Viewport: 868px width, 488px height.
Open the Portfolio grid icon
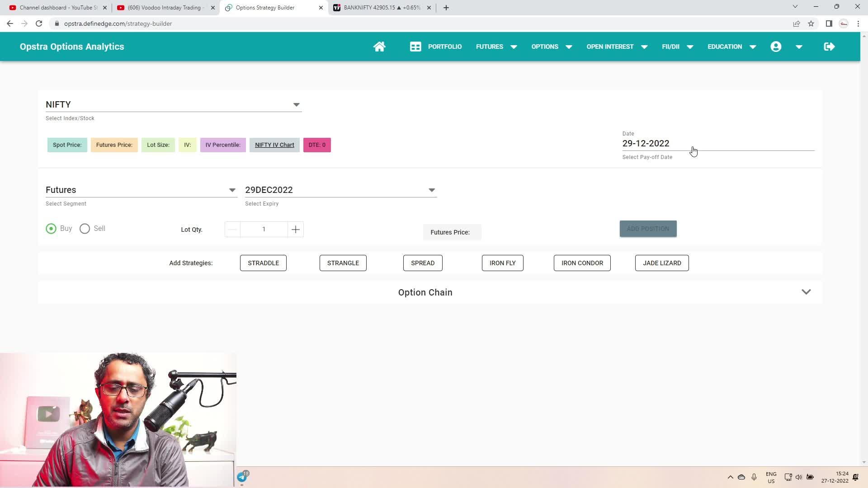[415, 47]
